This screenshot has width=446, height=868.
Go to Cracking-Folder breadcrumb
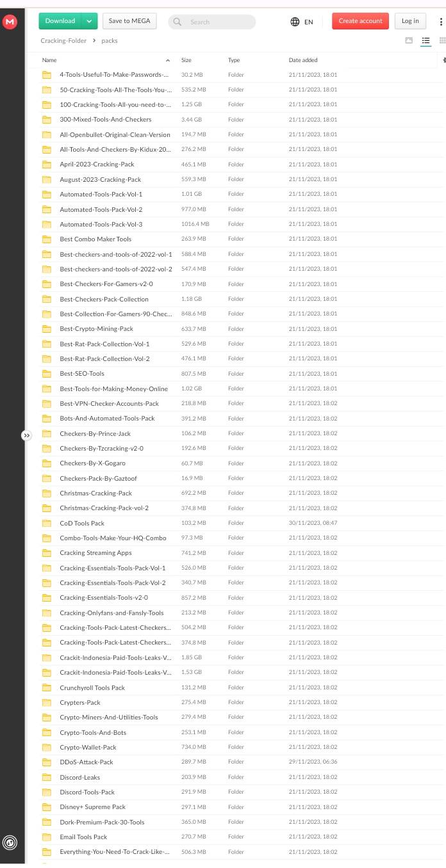(x=63, y=40)
